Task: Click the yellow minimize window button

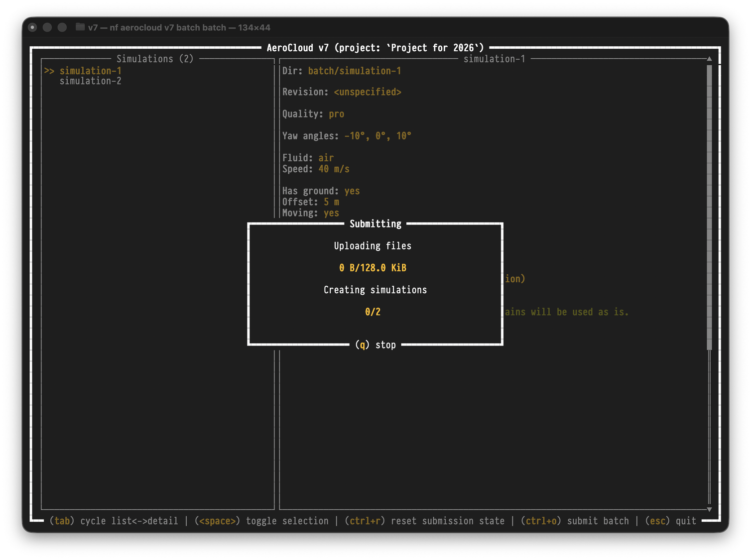Action: point(47,27)
